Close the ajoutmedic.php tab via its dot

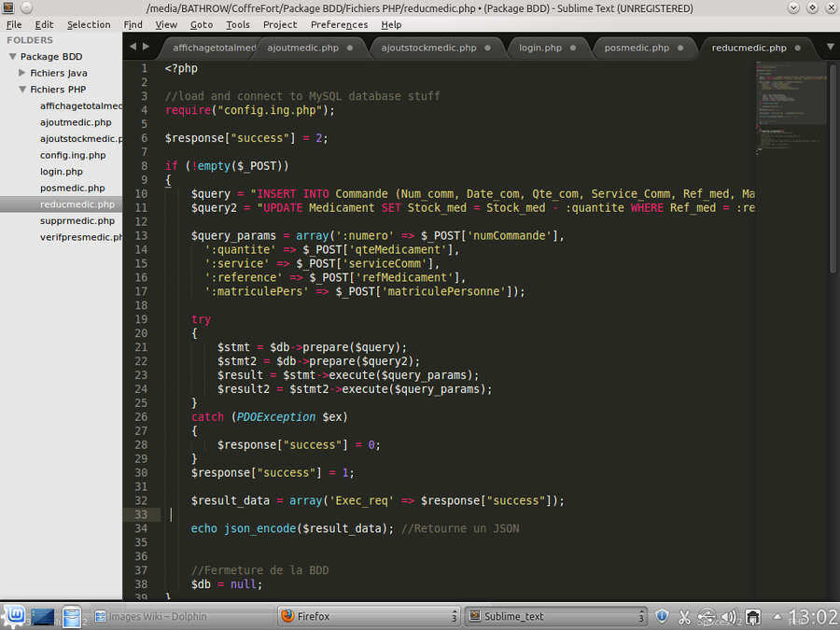click(350, 48)
